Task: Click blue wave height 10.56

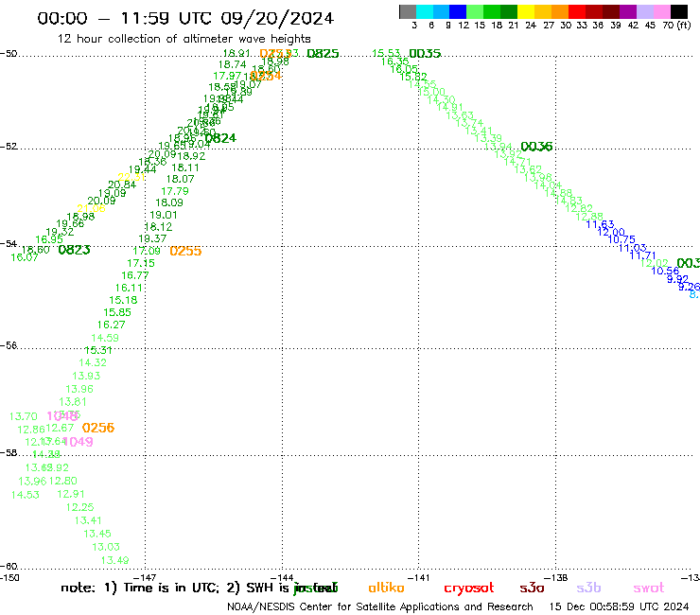Action: coord(665,271)
